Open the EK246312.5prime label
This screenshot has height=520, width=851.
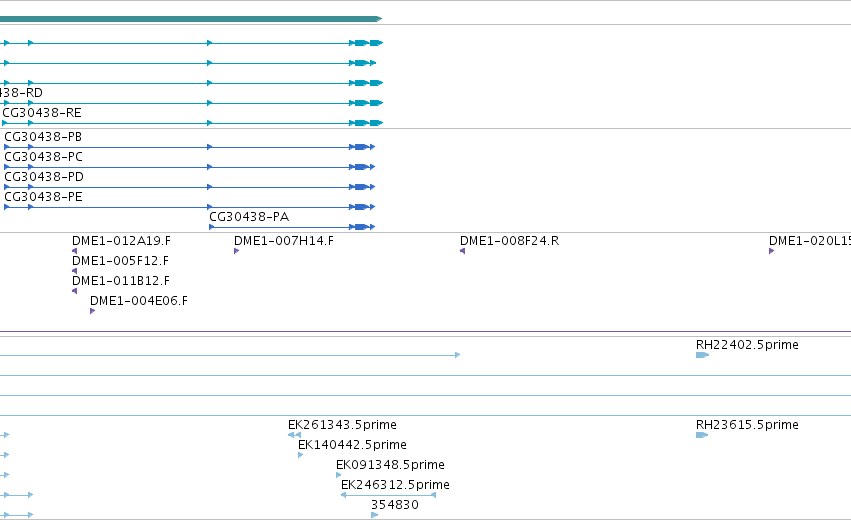pyautogui.click(x=395, y=485)
